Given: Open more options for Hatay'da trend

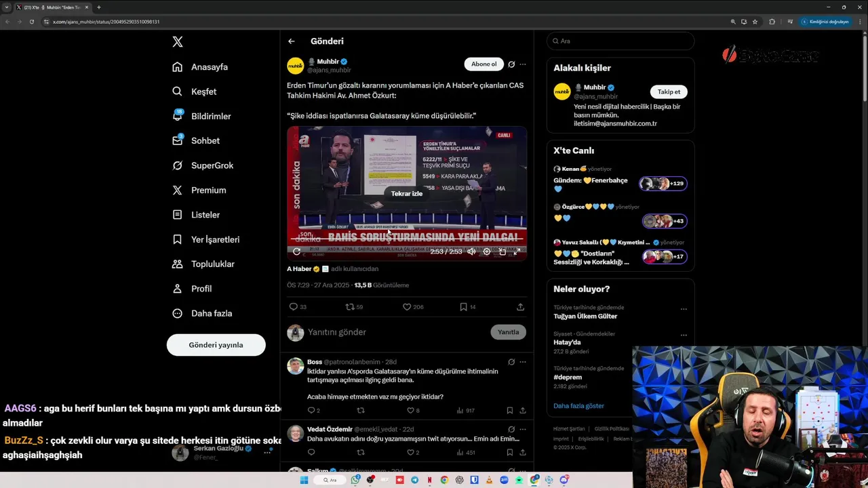Looking at the screenshot, I should coord(683,335).
